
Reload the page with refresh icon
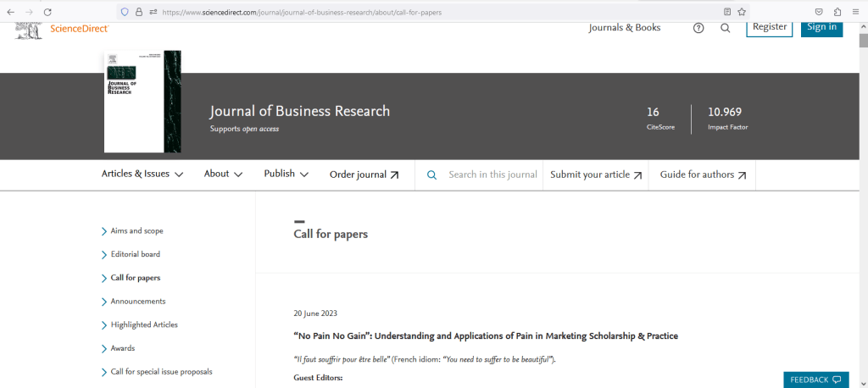(x=47, y=12)
